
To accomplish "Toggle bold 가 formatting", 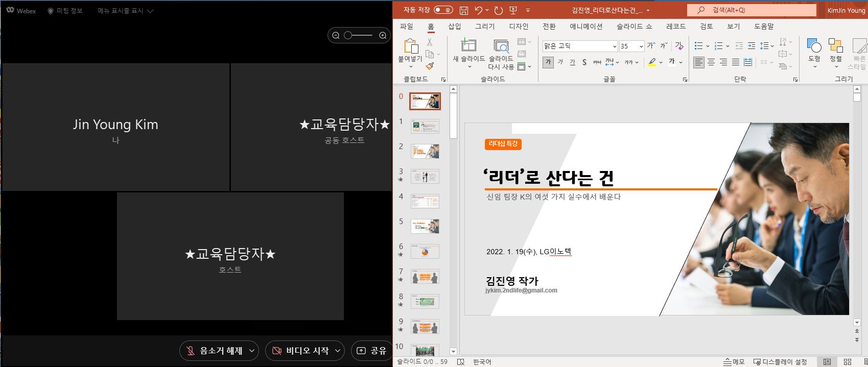I will [548, 62].
